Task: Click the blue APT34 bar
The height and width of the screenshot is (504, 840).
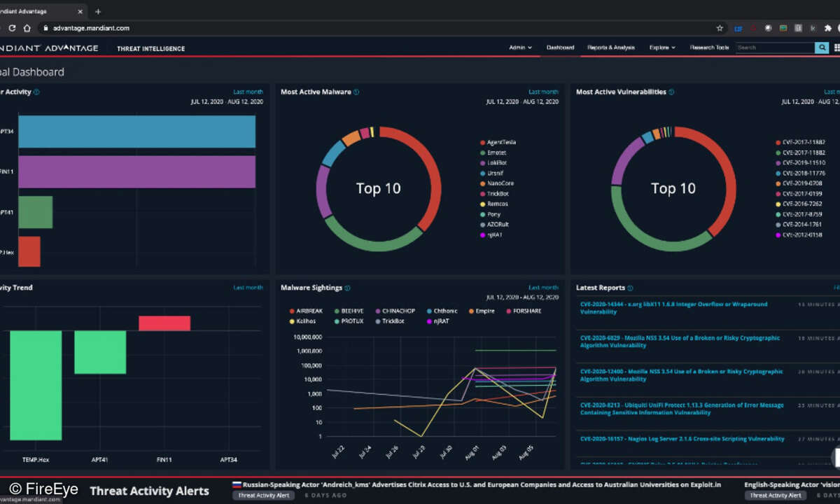Action: point(136,132)
